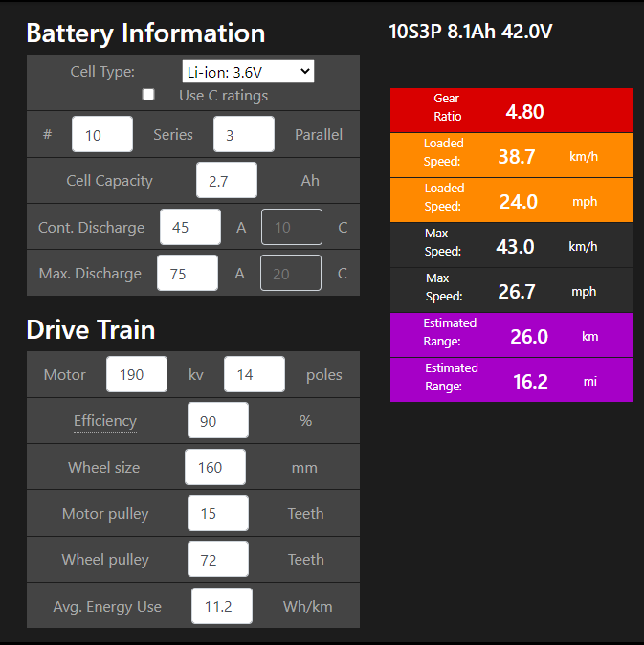644x645 pixels.
Task: Click the underlined Efficiency label
Action: coord(105,421)
